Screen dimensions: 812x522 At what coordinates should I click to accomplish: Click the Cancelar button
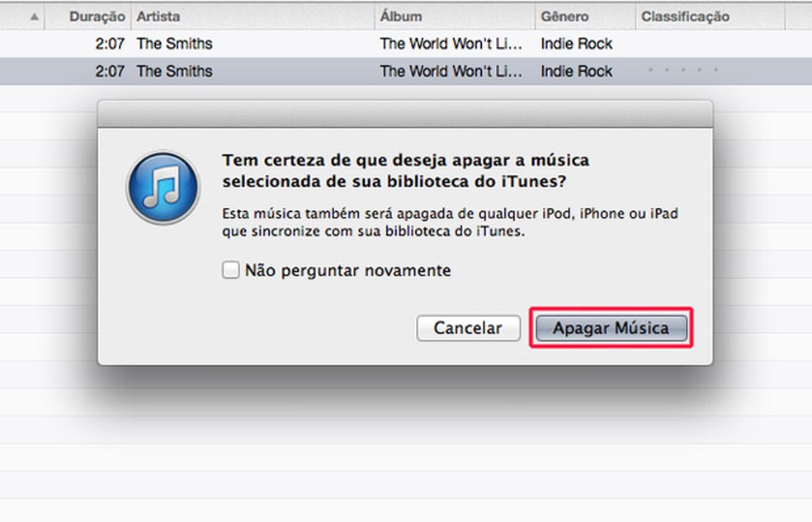[x=468, y=328]
